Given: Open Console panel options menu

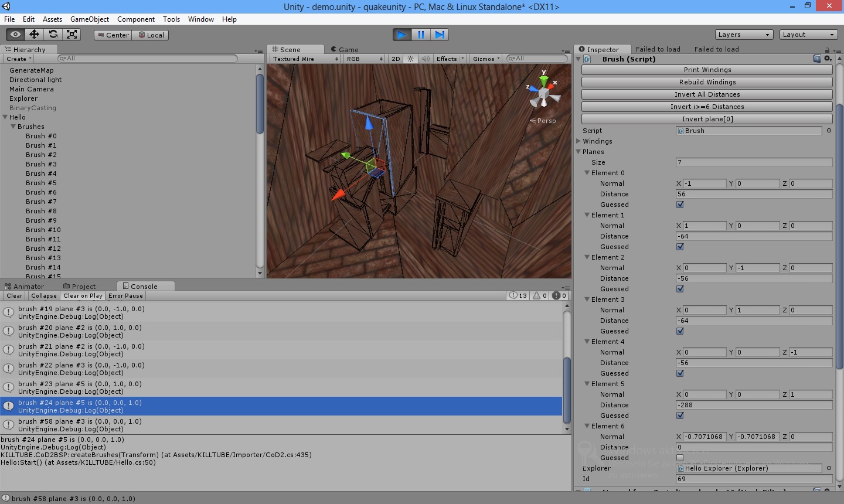Looking at the screenshot, I should click(565, 288).
